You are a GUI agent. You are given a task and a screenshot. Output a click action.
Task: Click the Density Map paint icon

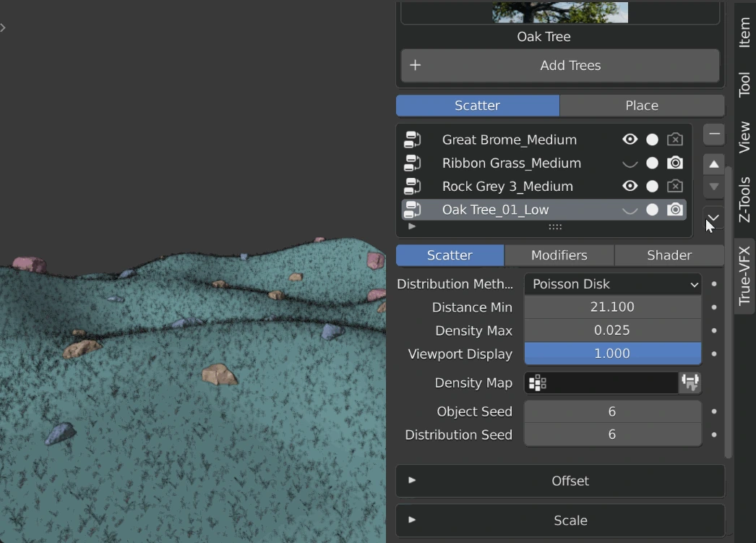pyautogui.click(x=690, y=382)
